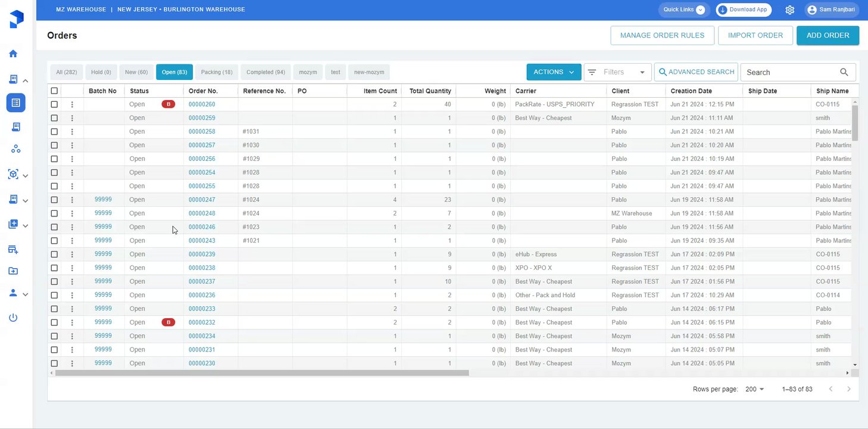Open the Home icon in the sidebar
Screen dimensions: 868x429
click(x=13, y=54)
